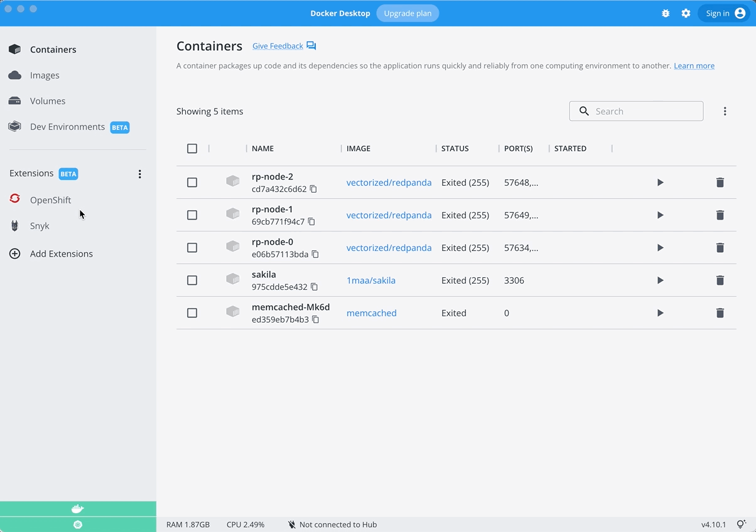Click the rp-node-2 container cube icon
This screenshot has height=532, width=756.
pos(233,181)
